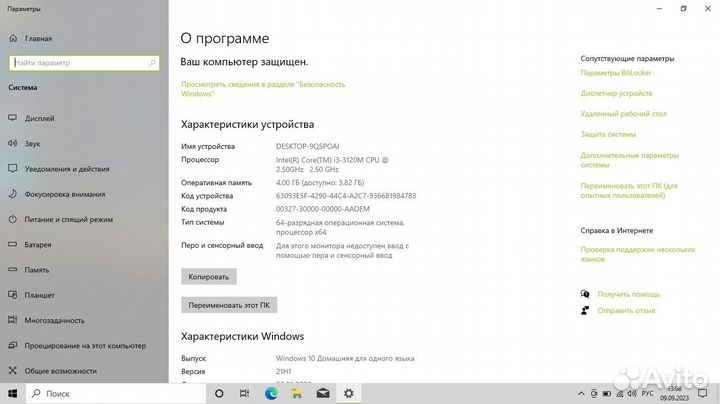Focus the Найти параметр search field

(84, 63)
